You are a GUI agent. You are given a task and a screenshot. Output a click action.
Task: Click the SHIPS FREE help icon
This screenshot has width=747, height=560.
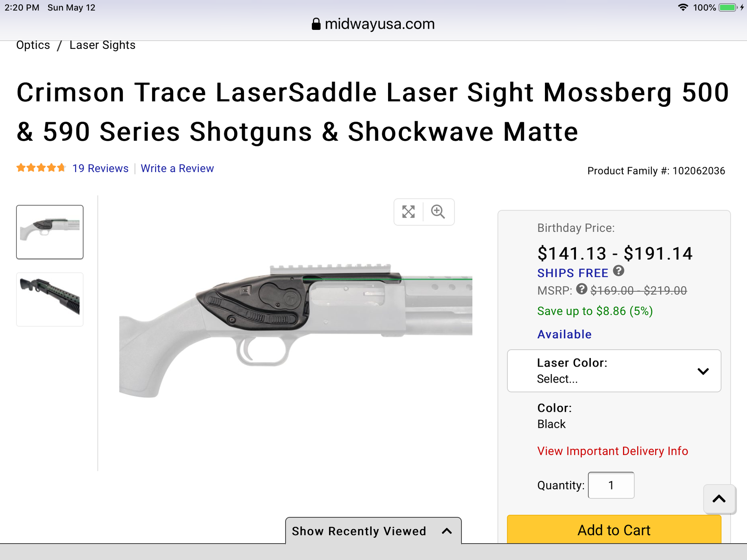pyautogui.click(x=619, y=271)
